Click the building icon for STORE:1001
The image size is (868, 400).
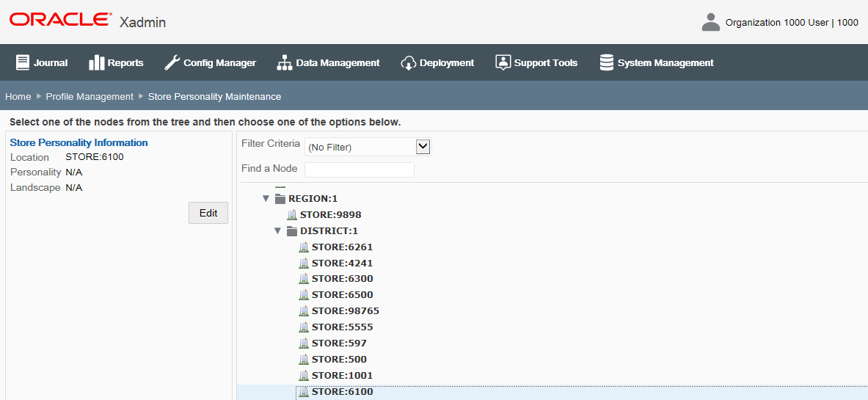303,375
